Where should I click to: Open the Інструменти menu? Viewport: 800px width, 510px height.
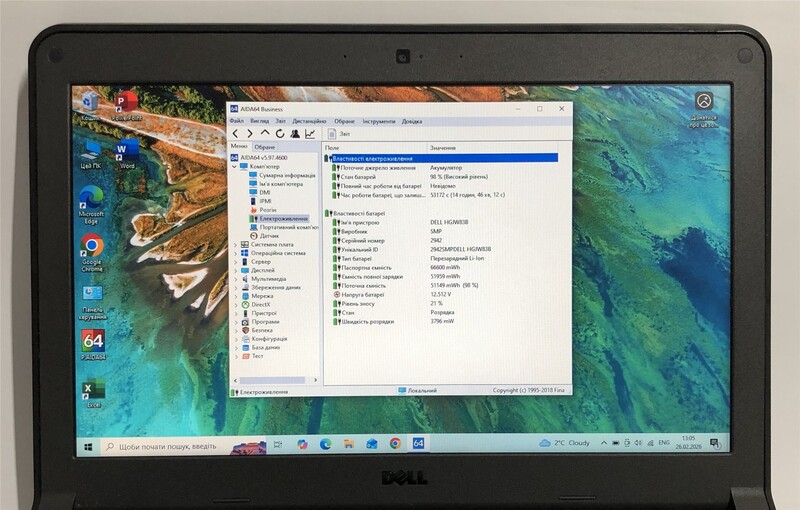tap(379, 121)
